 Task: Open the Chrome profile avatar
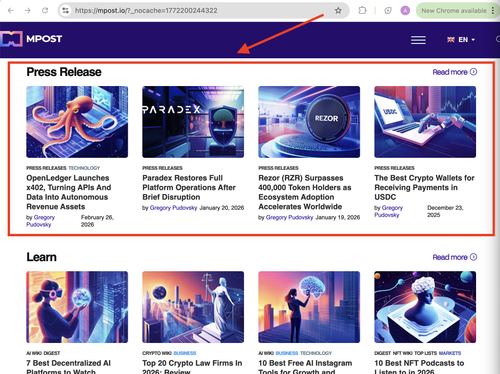[x=405, y=11]
